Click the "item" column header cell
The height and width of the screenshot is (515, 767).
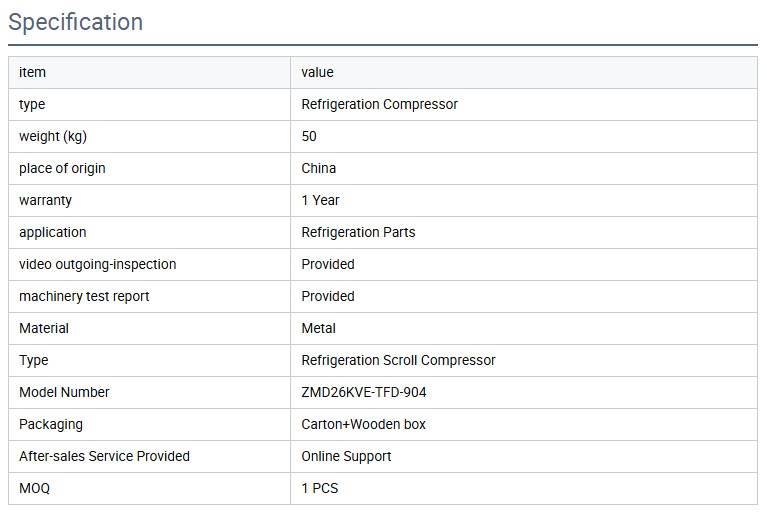(32, 72)
